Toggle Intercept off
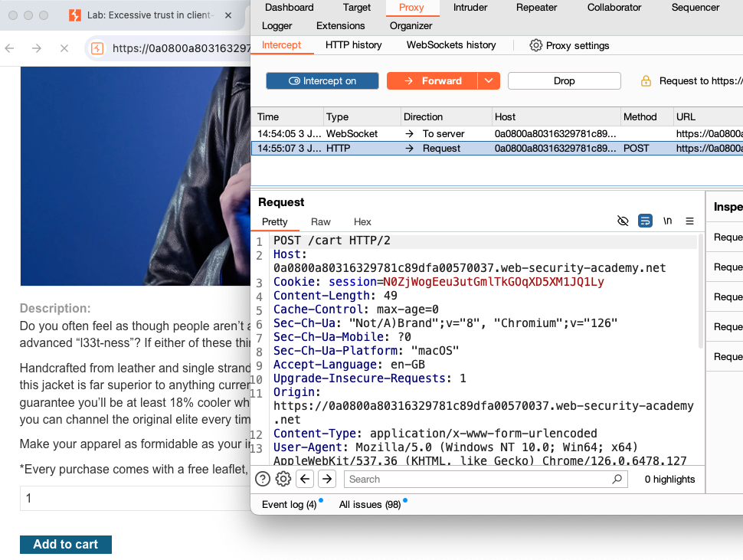The image size is (743, 560). point(322,80)
